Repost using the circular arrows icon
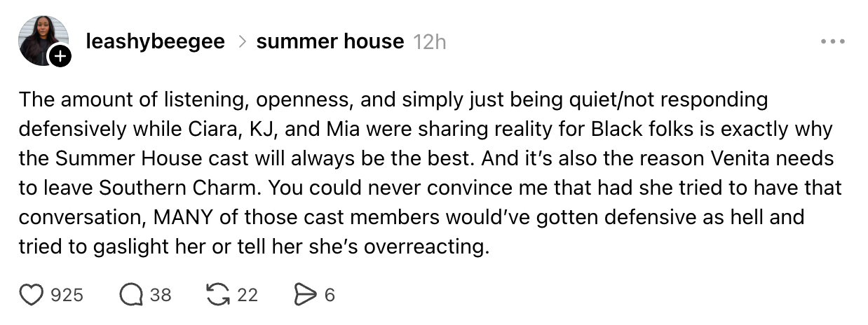Image resolution: width=868 pixels, height=325 pixels. click(x=219, y=295)
